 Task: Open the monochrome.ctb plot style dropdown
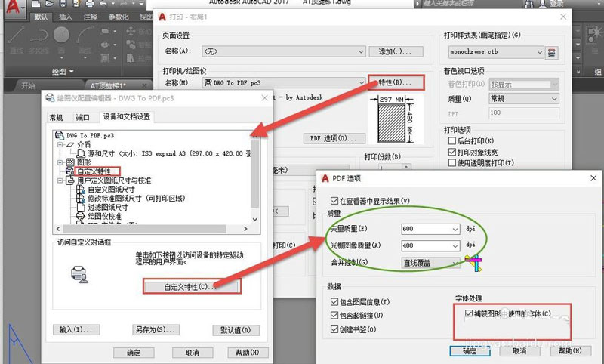click(496, 51)
